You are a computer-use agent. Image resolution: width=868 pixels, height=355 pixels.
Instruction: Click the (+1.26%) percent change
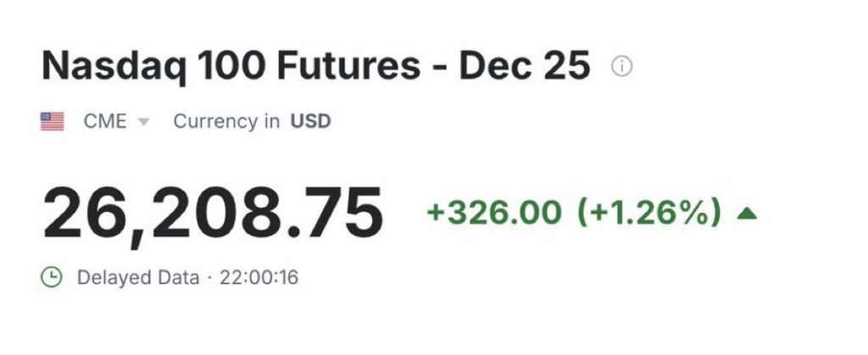click(649, 213)
